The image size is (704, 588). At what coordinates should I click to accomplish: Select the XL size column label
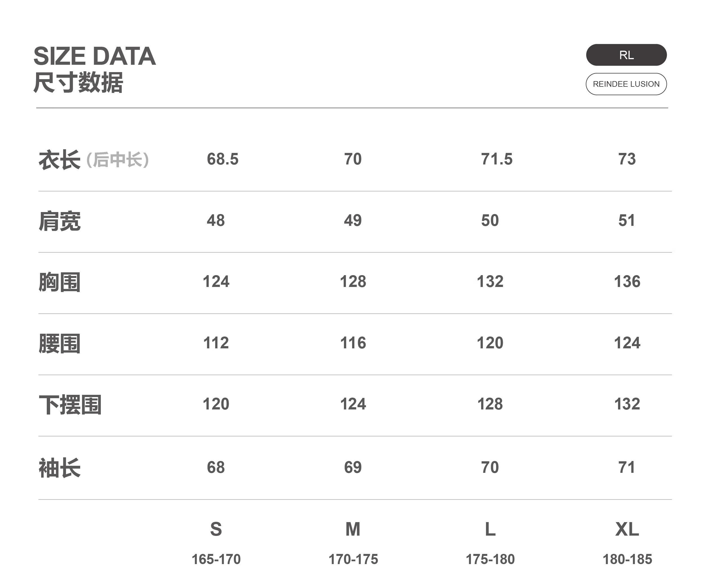[x=627, y=529]
